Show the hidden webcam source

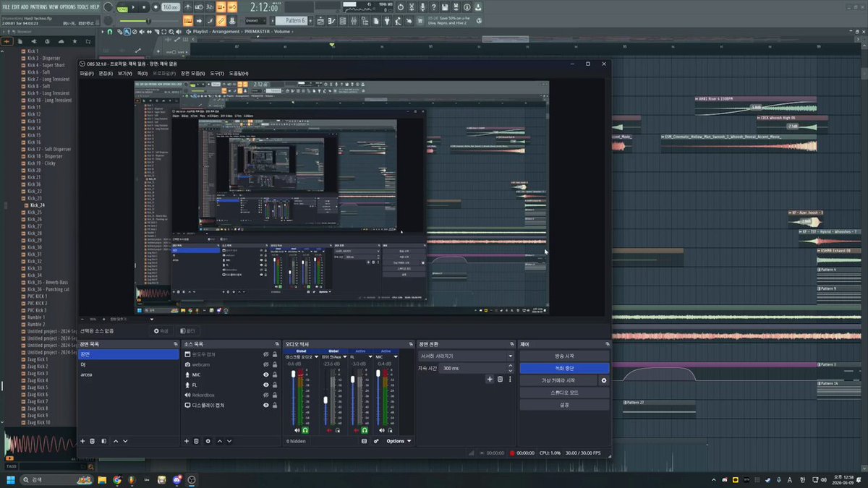[266, 364]
